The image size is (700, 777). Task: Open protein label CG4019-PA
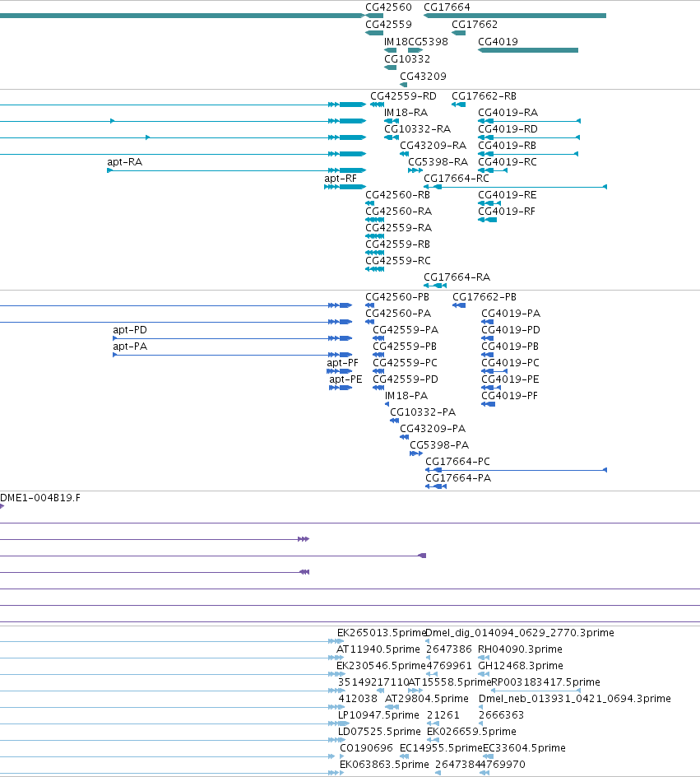pos(511,314)
